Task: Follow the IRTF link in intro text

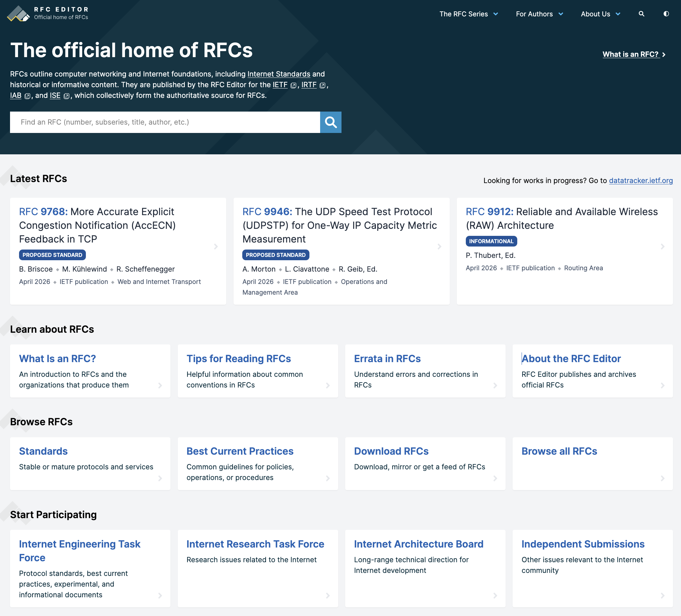Action: [309, 85]
